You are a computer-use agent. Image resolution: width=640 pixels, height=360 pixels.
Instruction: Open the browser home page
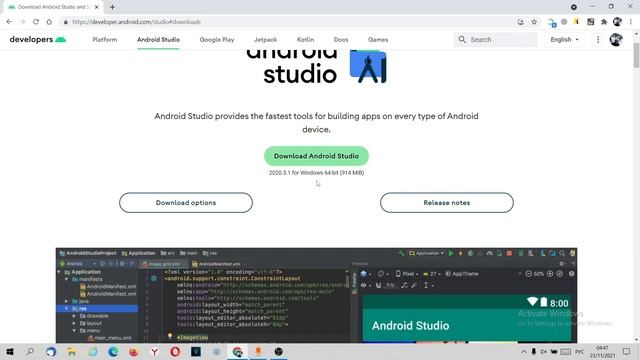[49, 22]
